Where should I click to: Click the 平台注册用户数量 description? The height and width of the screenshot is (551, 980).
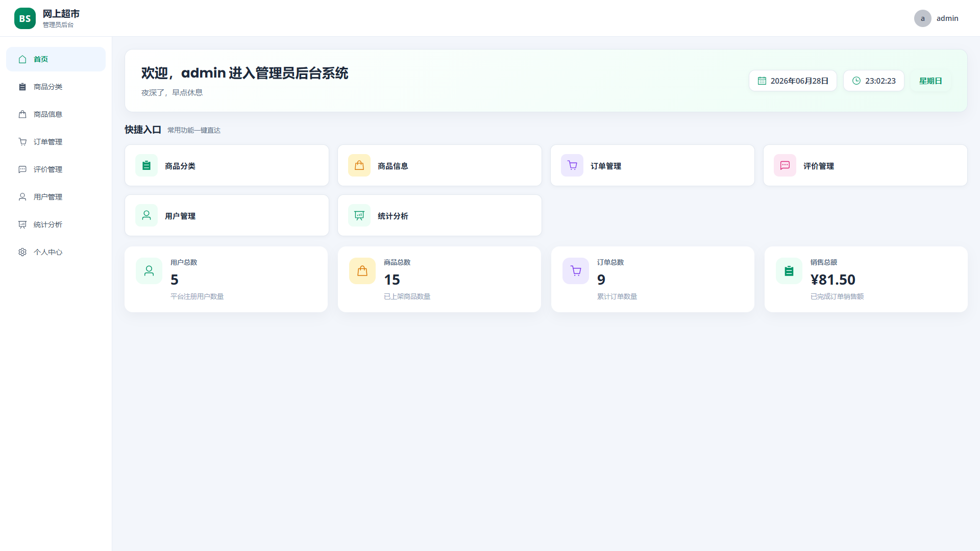(x=197, y=296)
